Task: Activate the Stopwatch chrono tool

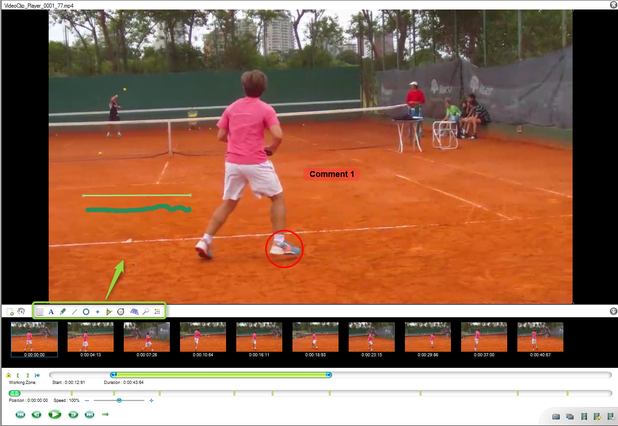Action: coord(120,312)
